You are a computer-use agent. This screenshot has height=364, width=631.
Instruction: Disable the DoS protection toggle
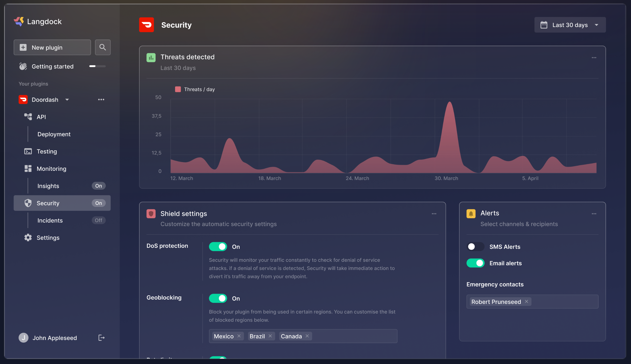pyautogui.click(x=218, y=246)
